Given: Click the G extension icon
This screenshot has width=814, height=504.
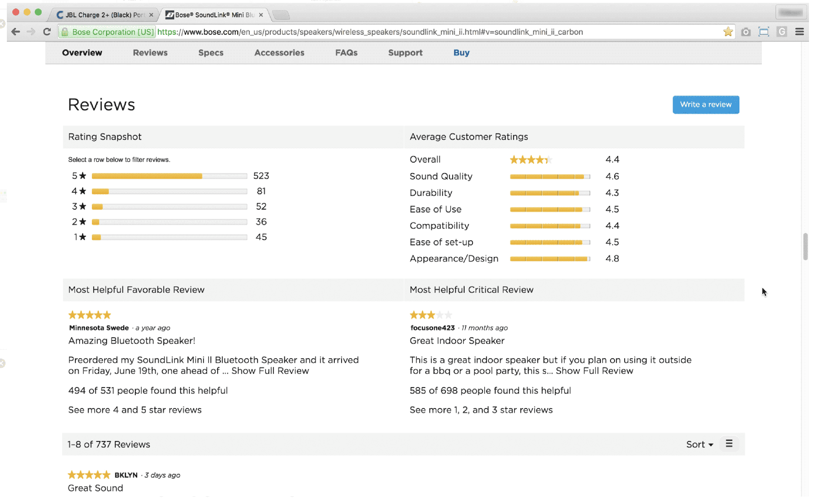Looking at the screenshot, I should point(782,32).
